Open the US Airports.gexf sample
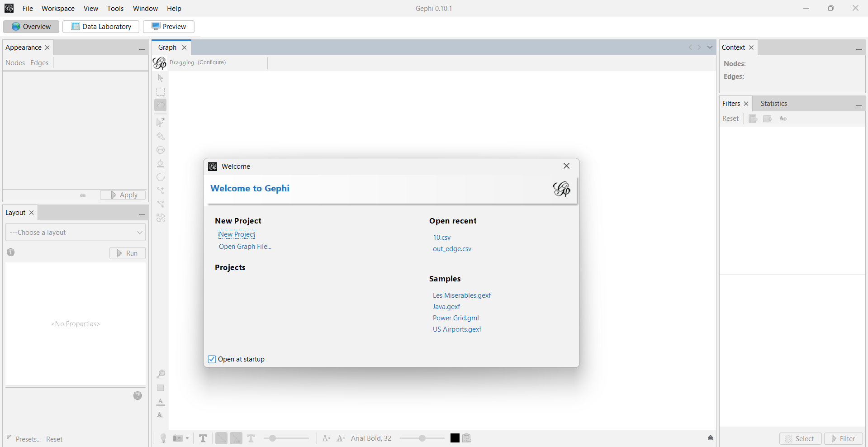 457,329
